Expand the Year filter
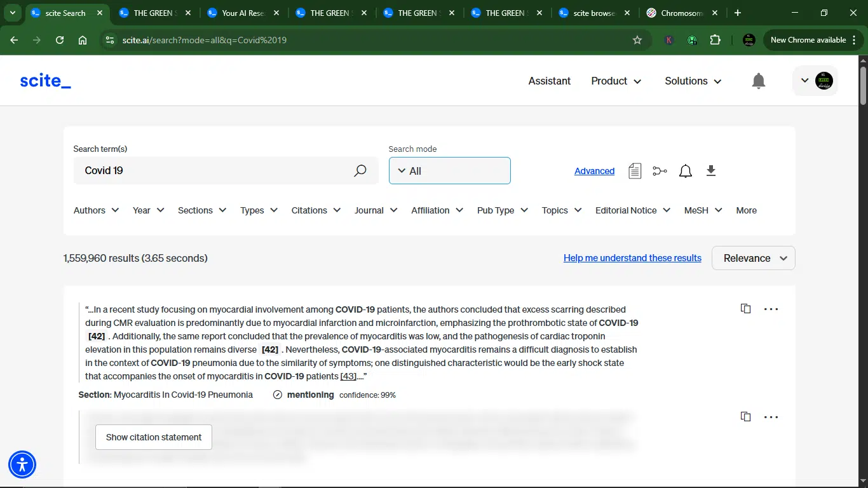 coord(149,210)
